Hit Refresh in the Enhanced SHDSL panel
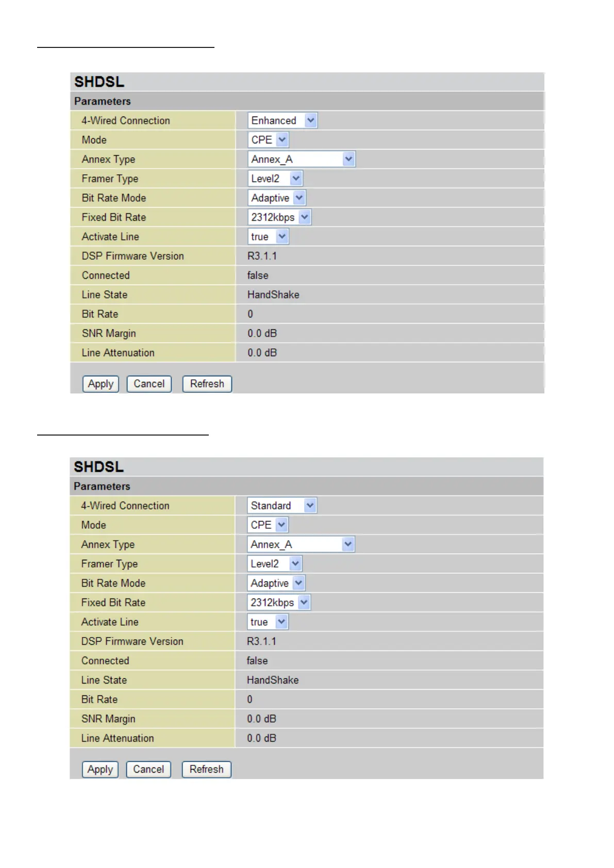614x868 pixels. pyautogui.click(x=207, y=384)
